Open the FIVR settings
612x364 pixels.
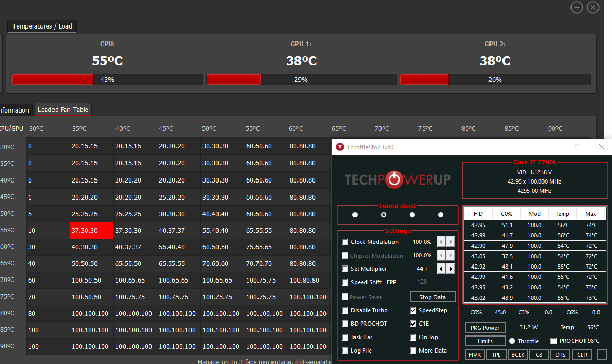tap(474, 355)
